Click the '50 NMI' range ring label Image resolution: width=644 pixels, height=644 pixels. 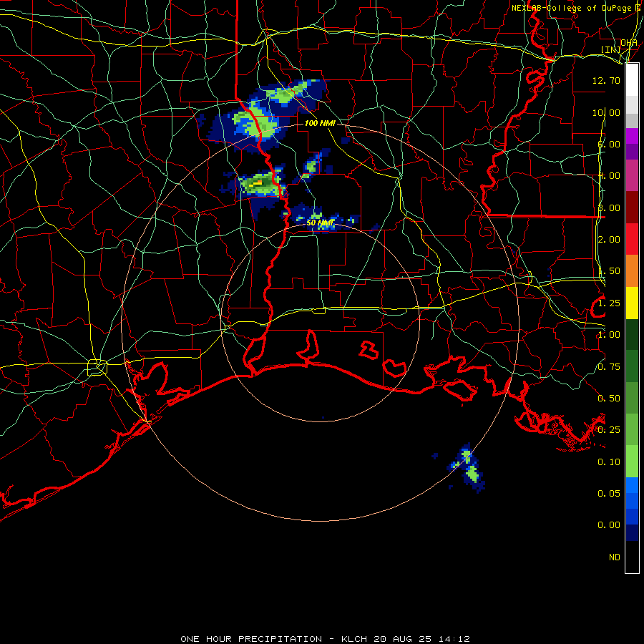pos(321,223)
